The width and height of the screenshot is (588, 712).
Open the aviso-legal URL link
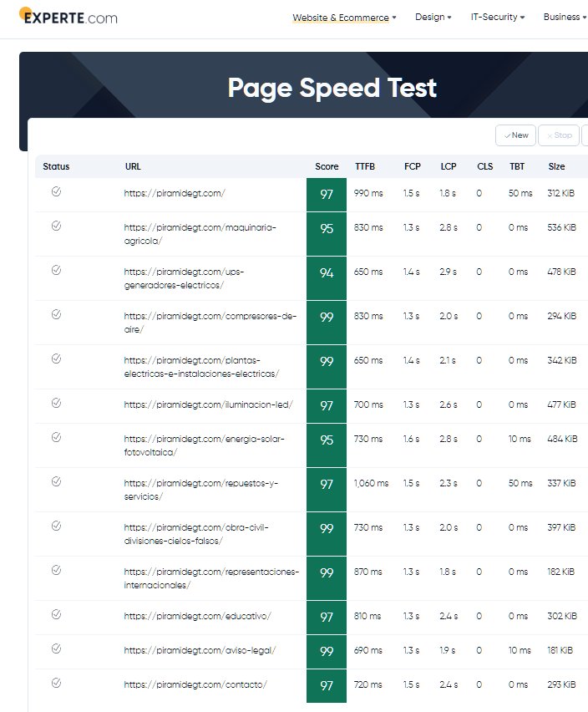coord(199,650)
